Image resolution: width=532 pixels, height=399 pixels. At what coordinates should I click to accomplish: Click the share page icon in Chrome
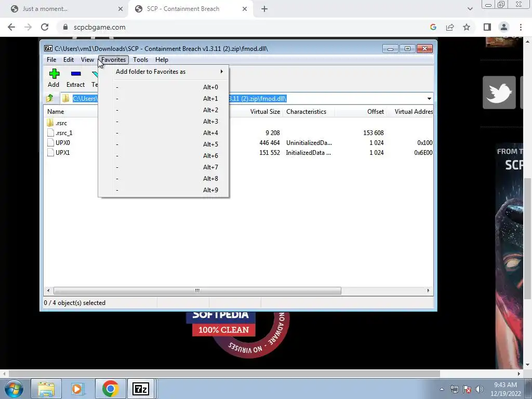tap(450, 27)
